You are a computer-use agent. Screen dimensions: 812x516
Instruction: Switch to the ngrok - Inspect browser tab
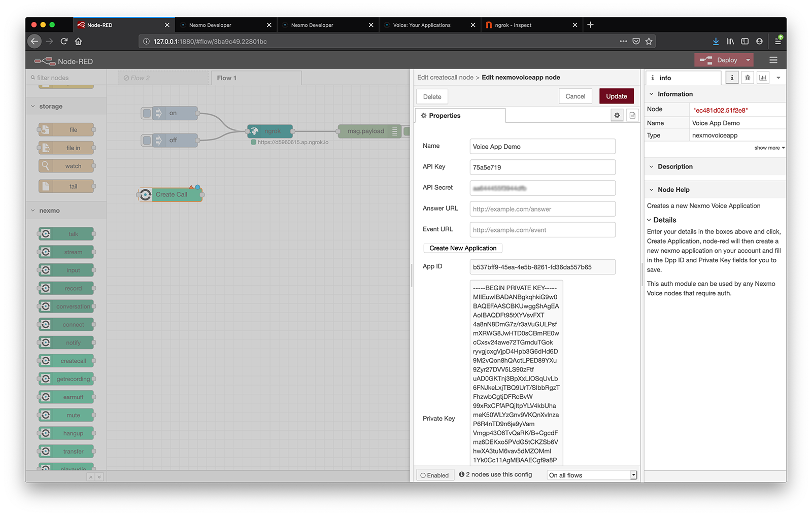(x=531, y=25)
